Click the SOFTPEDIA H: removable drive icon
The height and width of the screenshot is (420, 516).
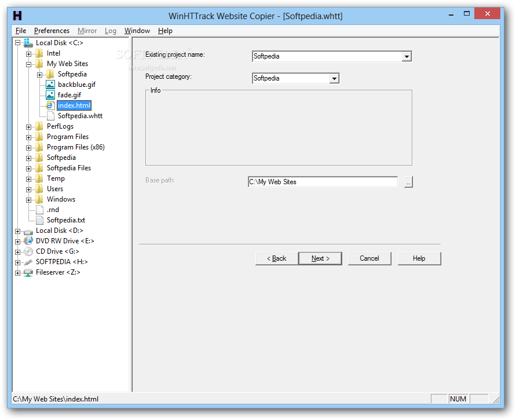(28, 262)
